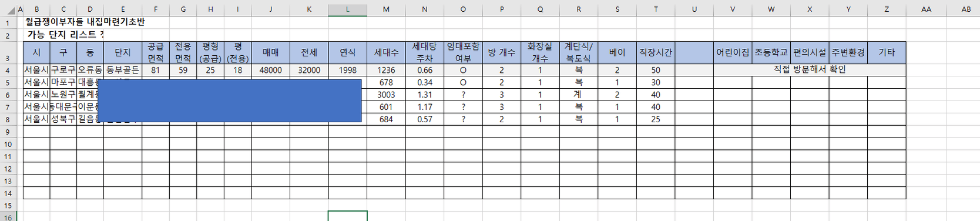Click the 0.66 parking ratio cell
The image size is (980, 221).
[x=425, y=70]
